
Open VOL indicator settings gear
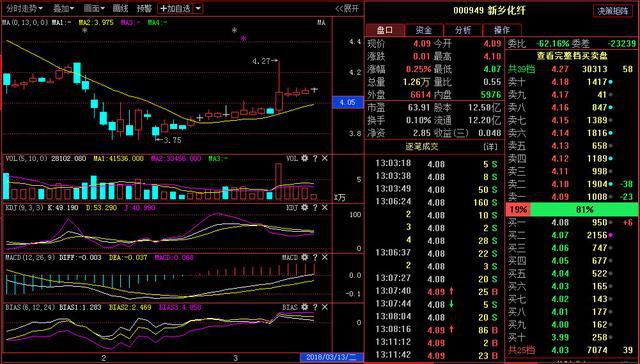[304, 158]
